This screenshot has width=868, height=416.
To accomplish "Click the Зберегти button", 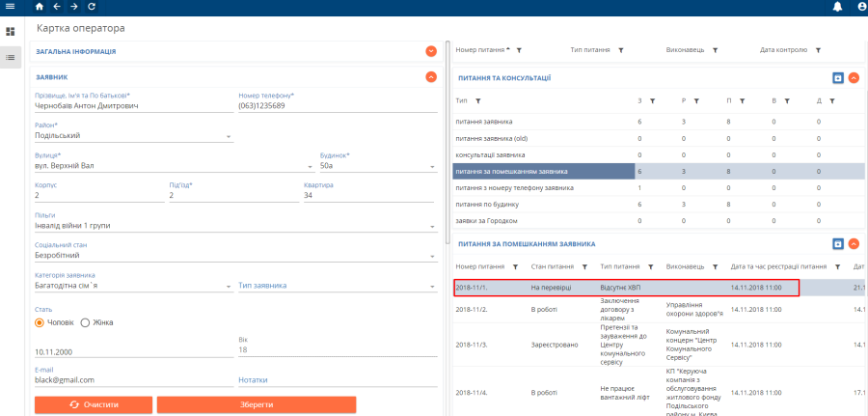I will [257, 404].
